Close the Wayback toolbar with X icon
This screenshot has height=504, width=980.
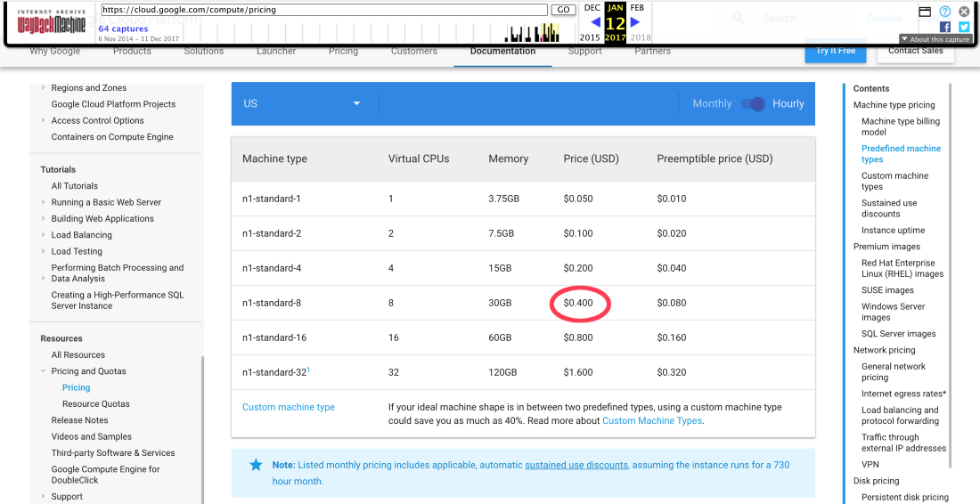pyautogui.click(x=964, y=12)
